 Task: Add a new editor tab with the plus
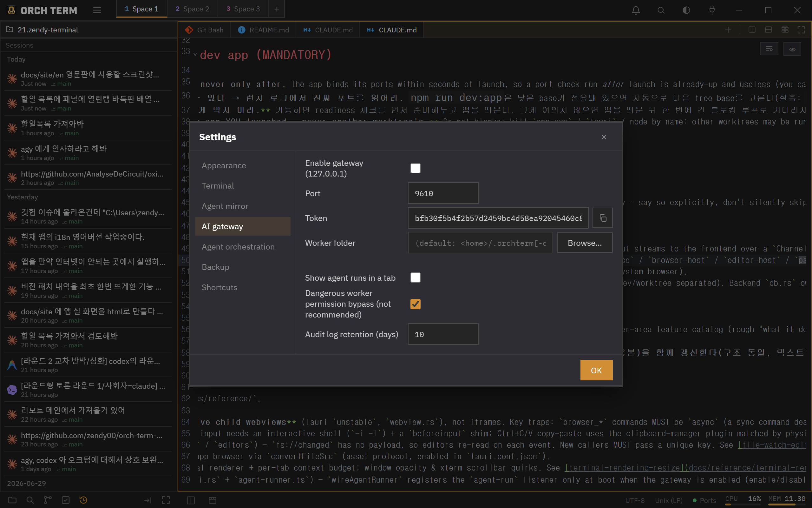728,30
